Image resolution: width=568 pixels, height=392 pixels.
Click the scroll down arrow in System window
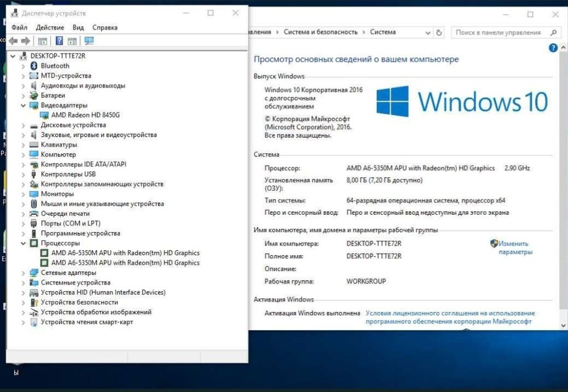coord(563,326)
